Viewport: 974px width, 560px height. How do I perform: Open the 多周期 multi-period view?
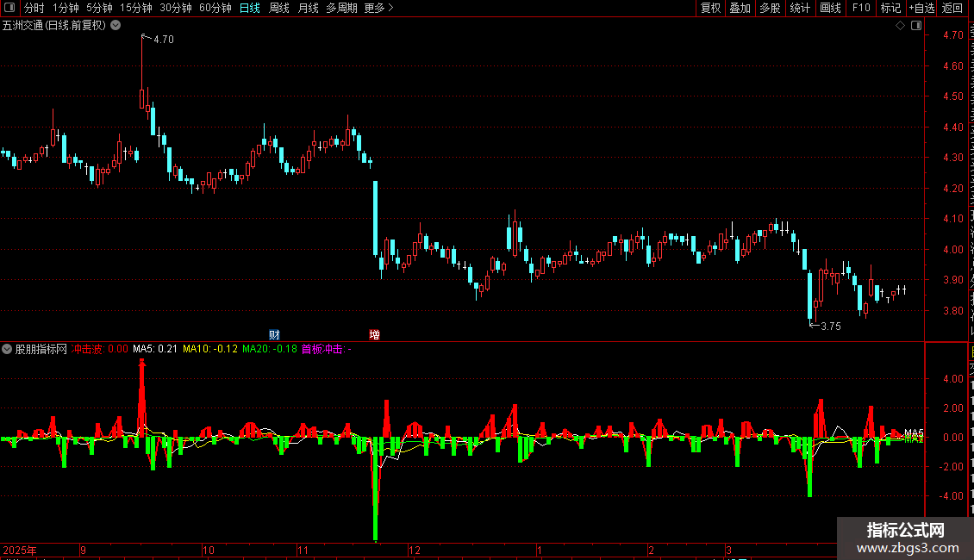point(341,8)
